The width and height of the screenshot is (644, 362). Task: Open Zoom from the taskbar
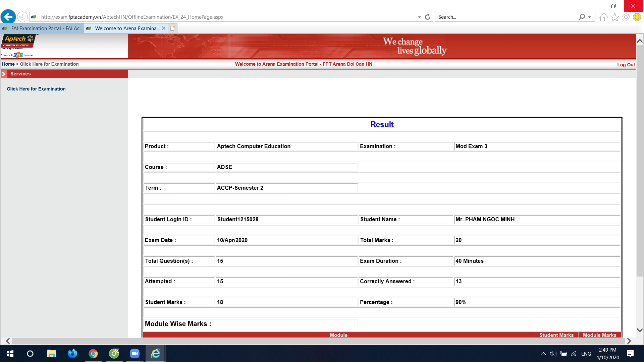point(135,354)
